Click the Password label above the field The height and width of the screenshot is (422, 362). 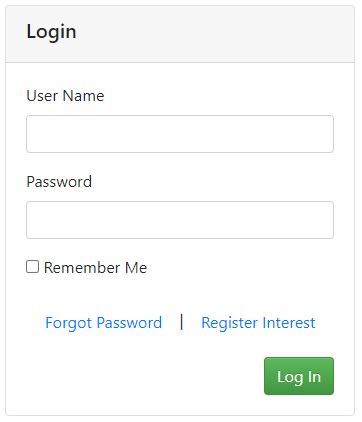coord(59,182)
